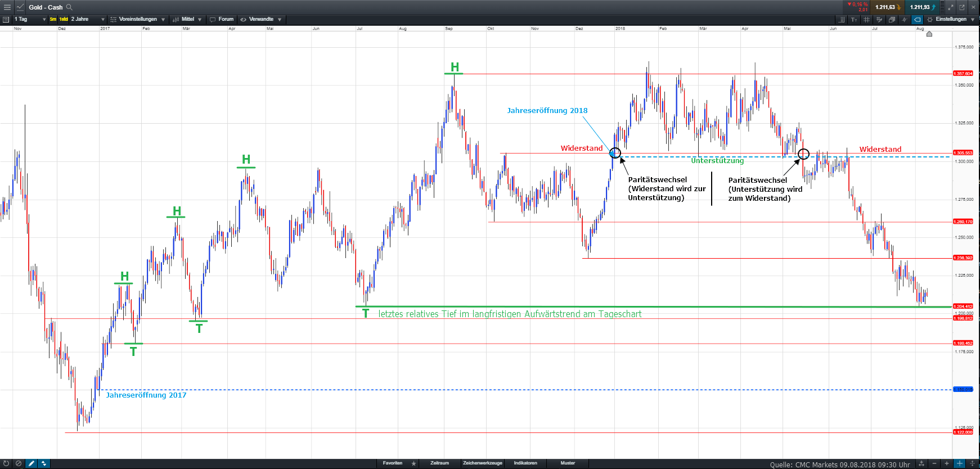
Task: Open the list panel icon left of 1 Tag
Action: 6,19
